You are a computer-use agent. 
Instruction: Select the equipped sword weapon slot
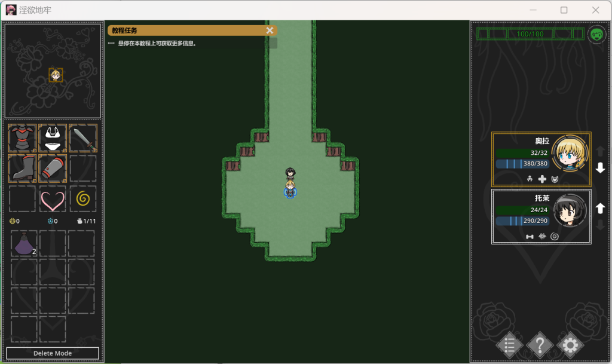(83, 138)
